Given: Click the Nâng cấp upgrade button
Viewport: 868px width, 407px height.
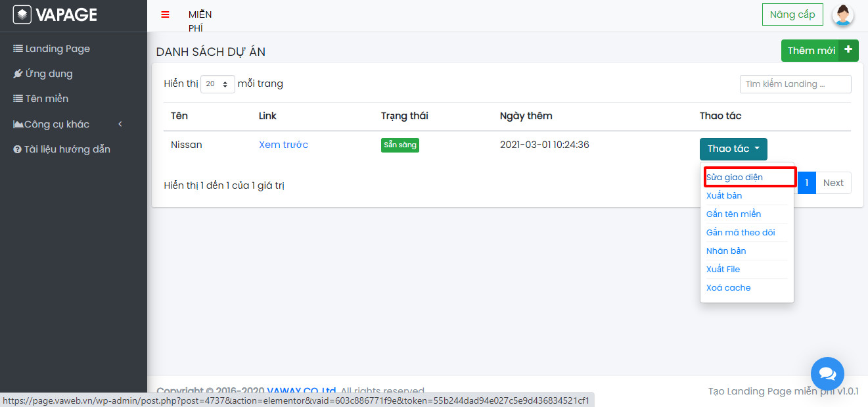Looking at the screenshot, I should click(x=792, y=14).
